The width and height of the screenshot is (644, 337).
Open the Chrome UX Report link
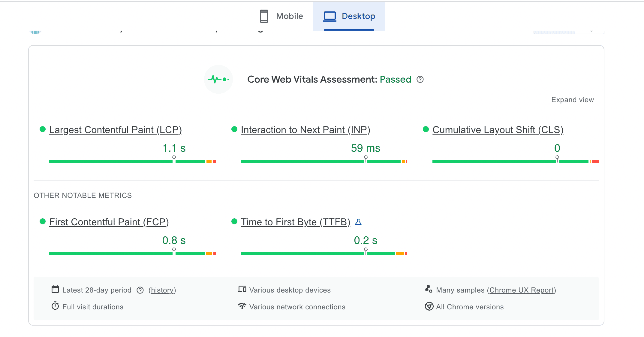coord(521,290)
